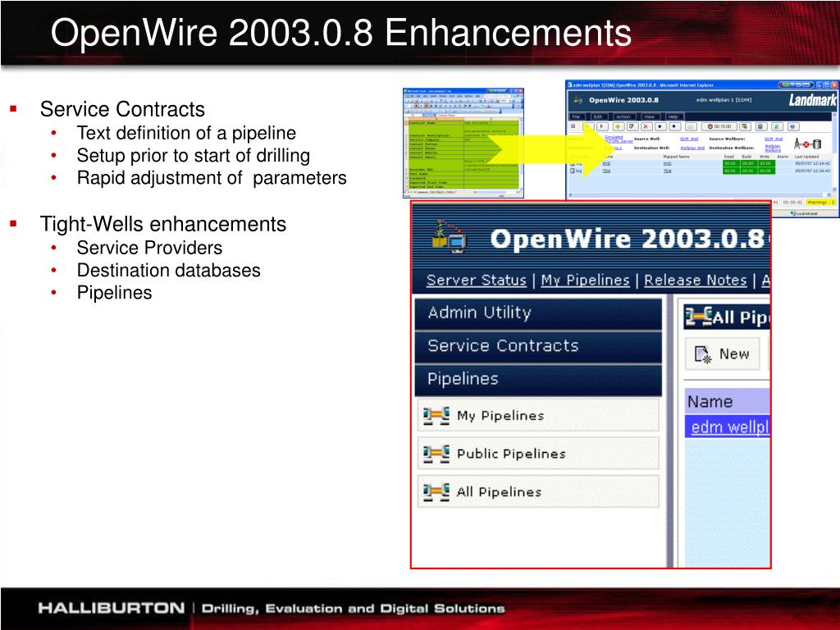Click the yellow Warnings: 2 status indicator
The height and width of the screenshot is (630, 840).
tap(821, 203)
